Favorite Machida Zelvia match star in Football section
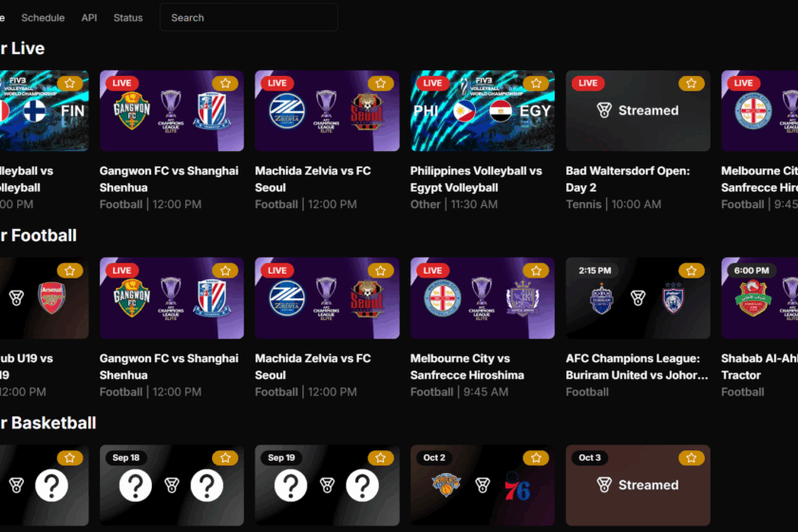798x532 pixels. (381, 271)
